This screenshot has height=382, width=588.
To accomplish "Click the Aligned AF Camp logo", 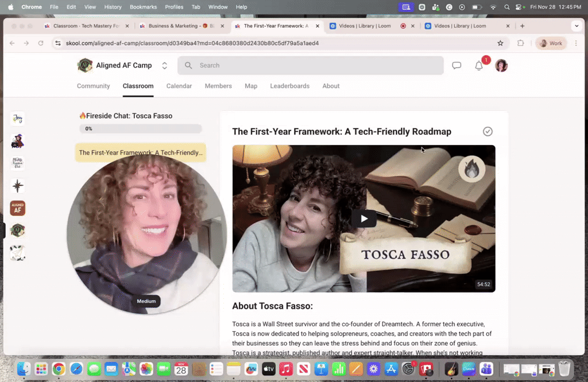I will coord(85,65).
